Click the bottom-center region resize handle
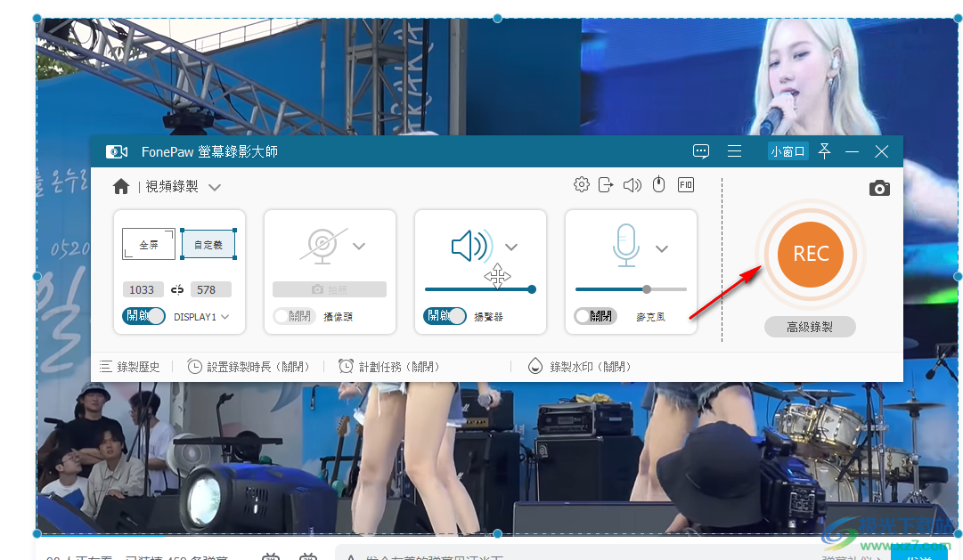This screenshot has height=560, width=963. point(497,533)
